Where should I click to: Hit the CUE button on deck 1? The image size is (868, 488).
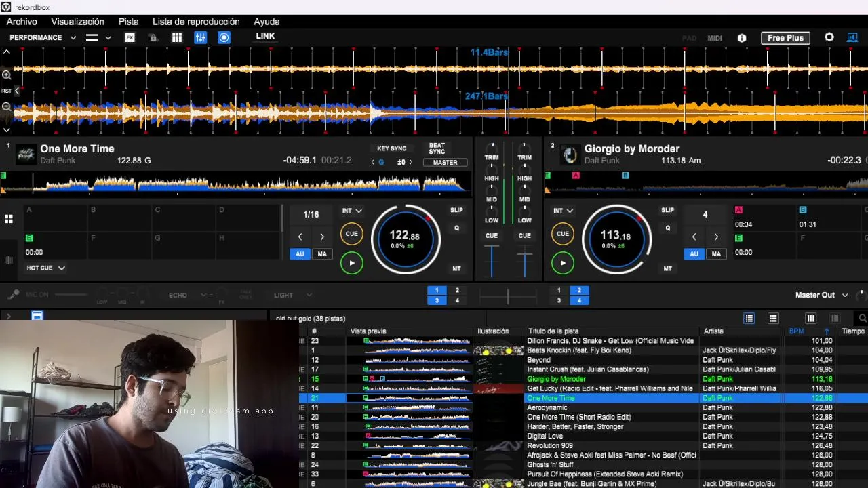coord(351,234)
